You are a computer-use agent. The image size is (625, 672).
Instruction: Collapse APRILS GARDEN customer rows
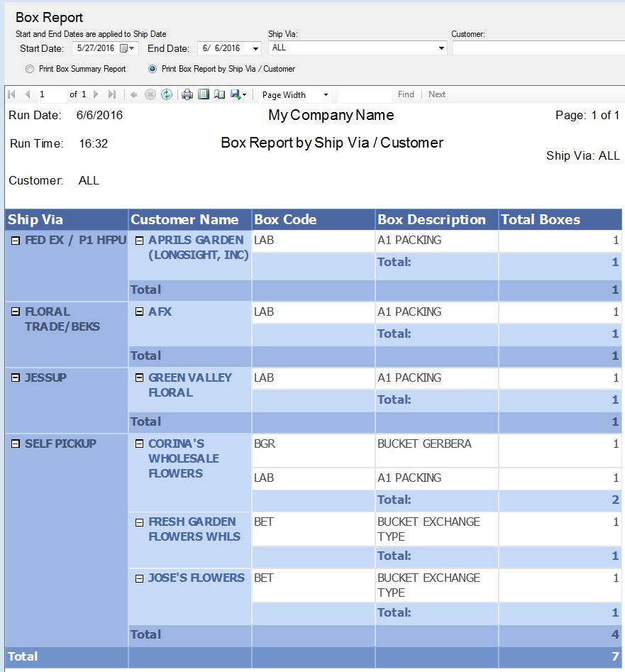coord(139,241)
